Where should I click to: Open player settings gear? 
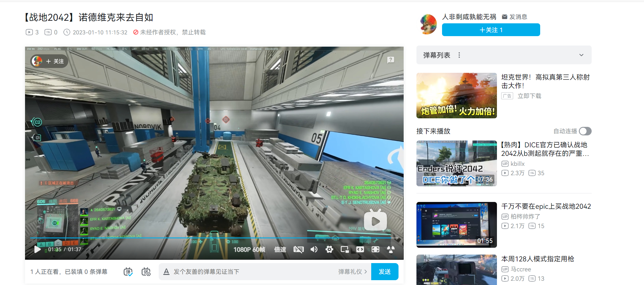(x=329, y=249)
